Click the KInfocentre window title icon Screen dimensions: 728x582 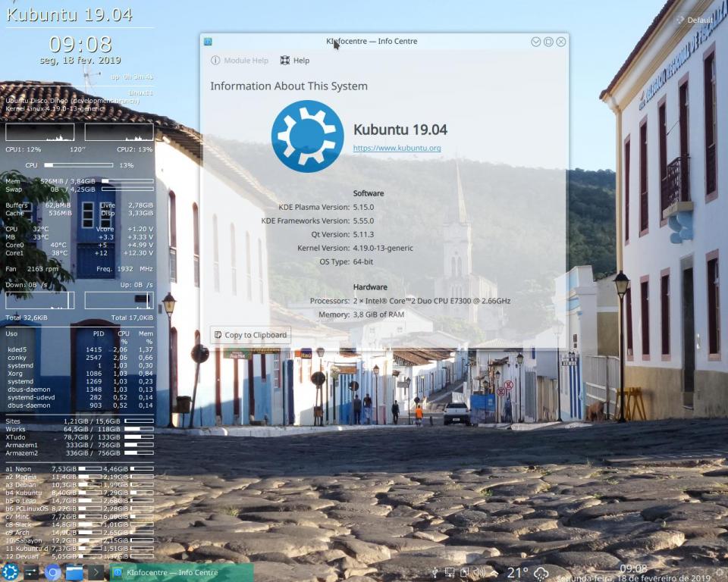pyautogui.click(x=208, y=42)
